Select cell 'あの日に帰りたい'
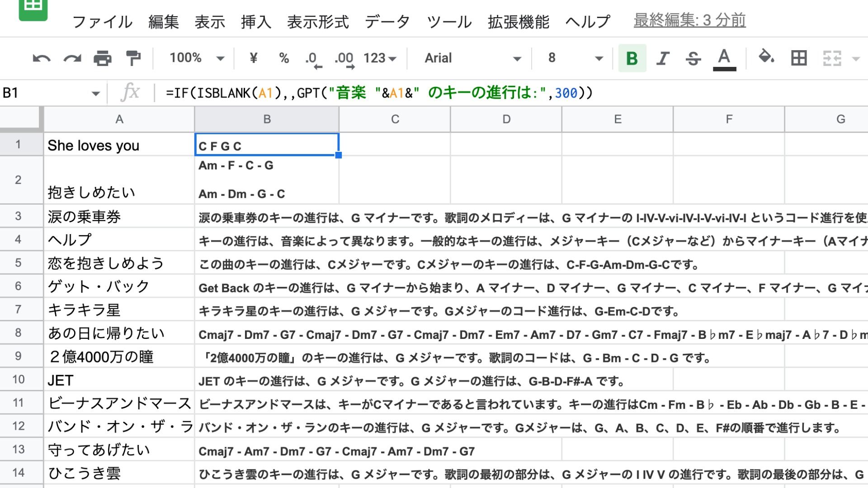Viewport: 868px width, 488px height. point(119,333)
